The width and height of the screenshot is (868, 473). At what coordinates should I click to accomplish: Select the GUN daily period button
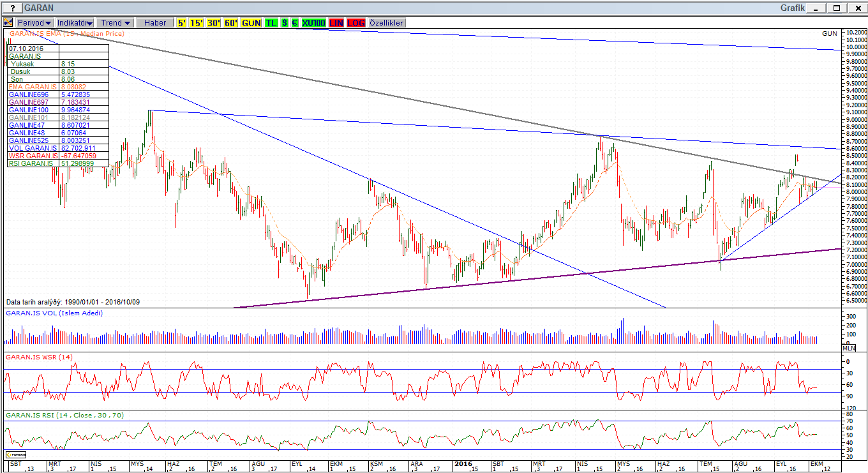click(x=251, y=22)
